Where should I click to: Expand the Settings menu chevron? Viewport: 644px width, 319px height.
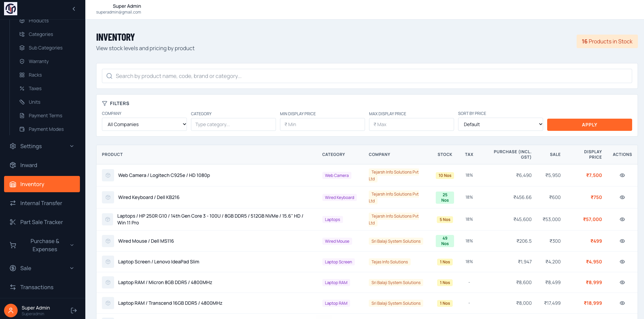point(72,146)
